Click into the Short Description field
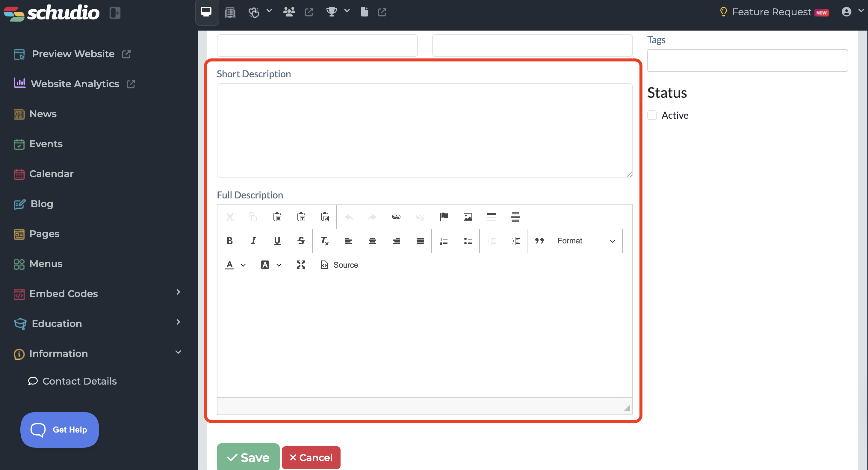The width and height of the screenshot is (868, 470). click(x=424, y=130)
